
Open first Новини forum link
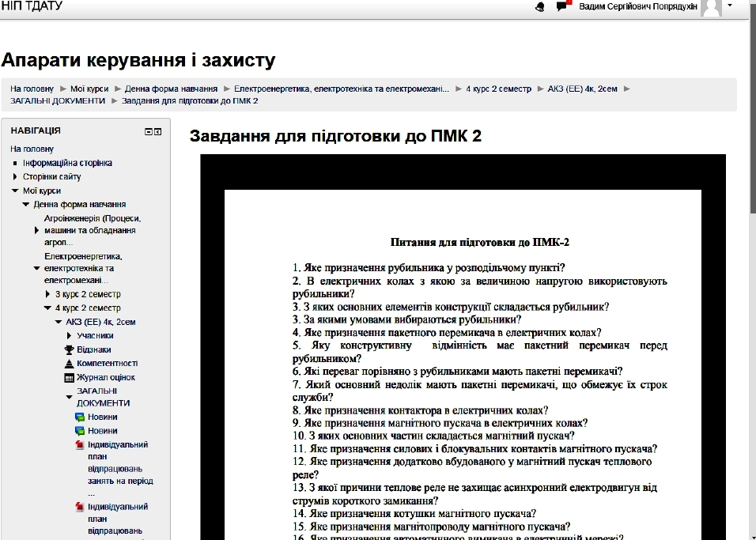pos(102,417)
